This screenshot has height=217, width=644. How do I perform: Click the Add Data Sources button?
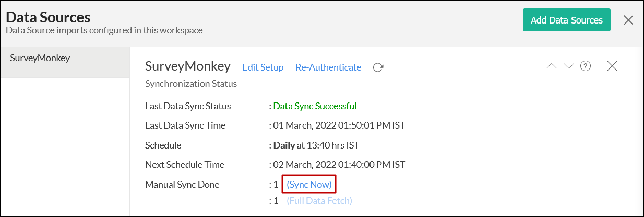coord(566,20)
